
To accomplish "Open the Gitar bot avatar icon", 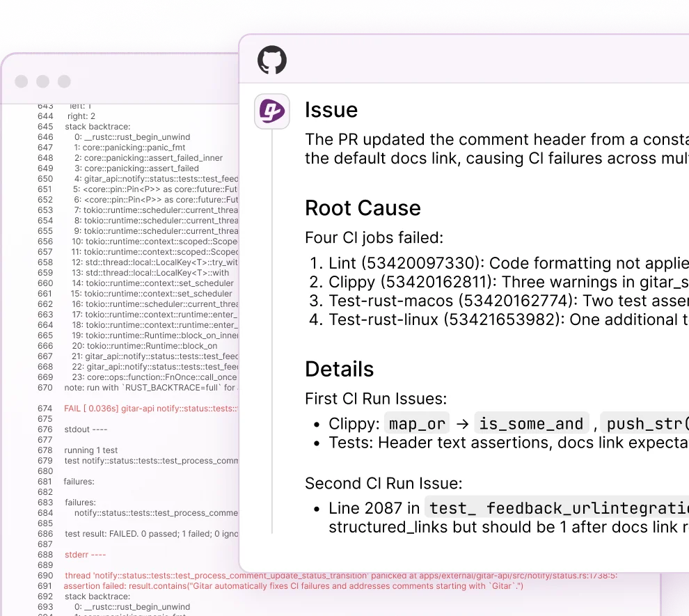I will click(x=272, y=111).
